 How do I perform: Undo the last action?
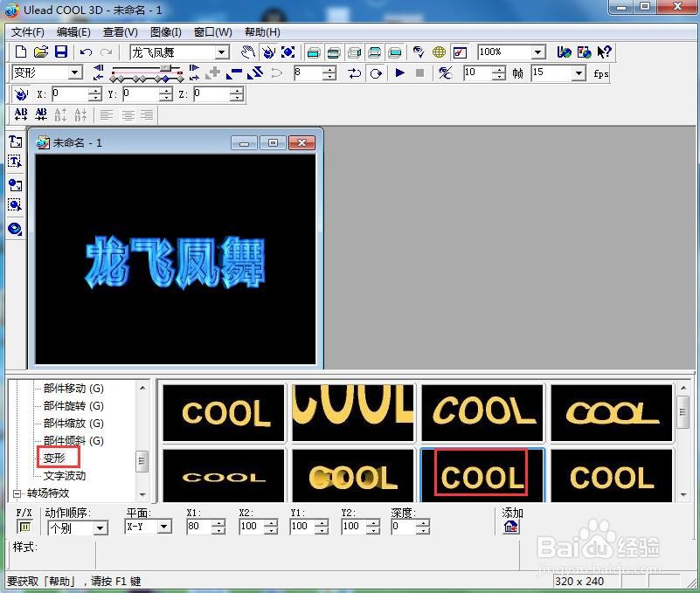(86, 52)
